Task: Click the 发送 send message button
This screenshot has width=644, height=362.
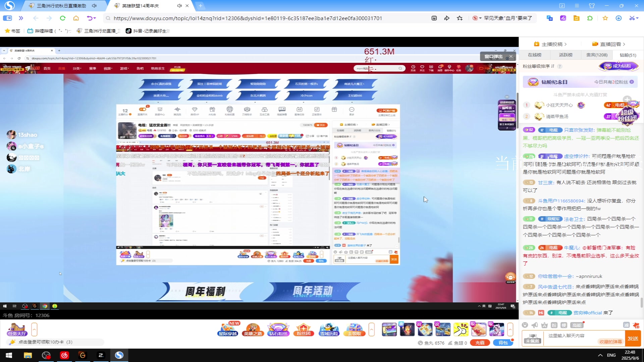Action: [633, 339]
